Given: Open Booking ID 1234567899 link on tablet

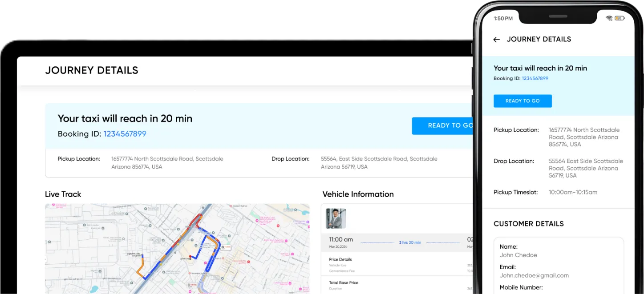Looking at the screenshot, I should pos(125,134).
